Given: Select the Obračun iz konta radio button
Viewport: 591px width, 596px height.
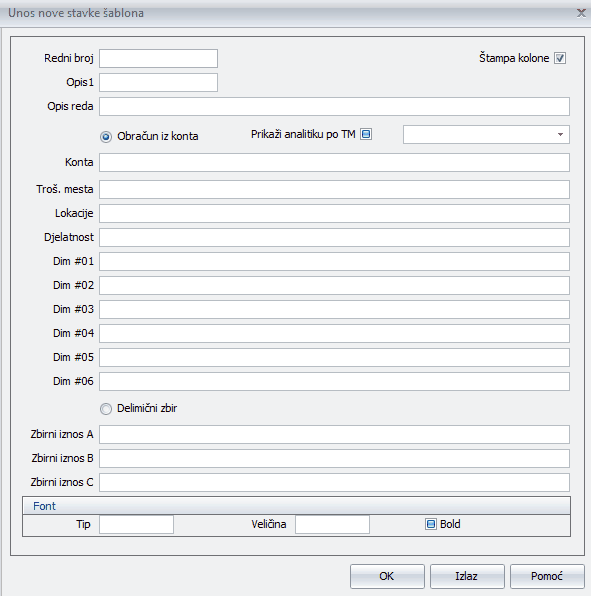Looking at the screenshot, I should click(x=106, y=136).
